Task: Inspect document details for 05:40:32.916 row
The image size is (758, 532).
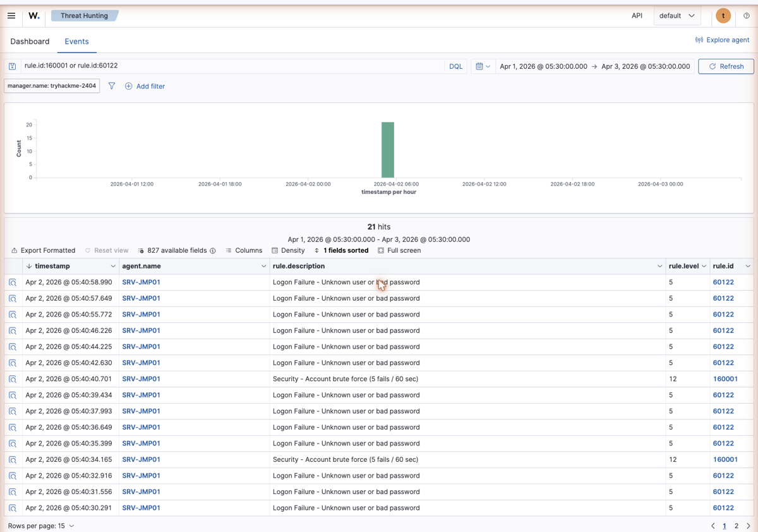Action: click(x=13, y=476)
